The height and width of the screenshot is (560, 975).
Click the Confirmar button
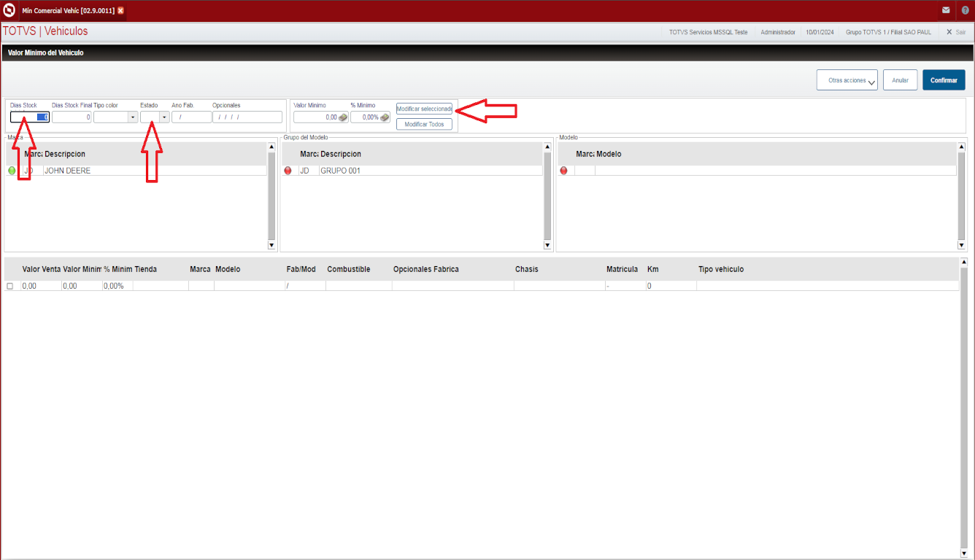pos(944,80)
